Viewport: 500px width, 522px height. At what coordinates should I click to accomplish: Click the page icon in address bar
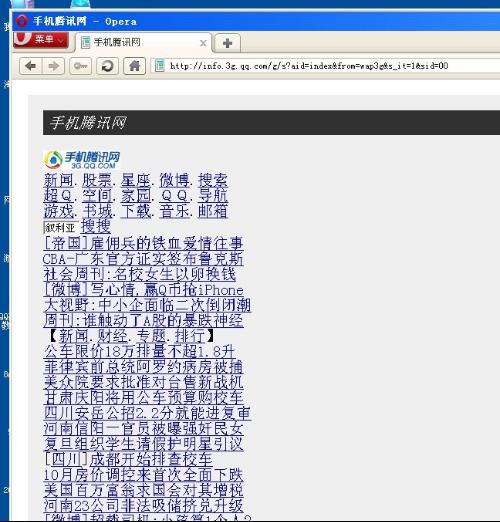point(160,66)
